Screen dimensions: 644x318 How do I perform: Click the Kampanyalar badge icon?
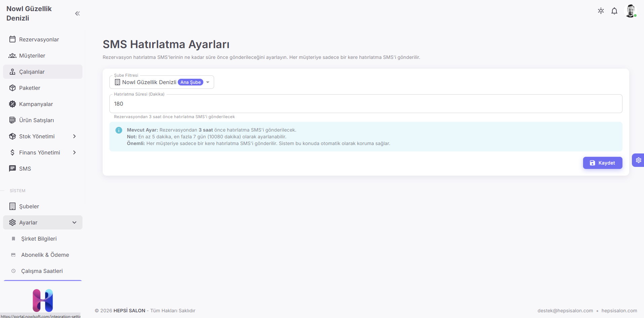click(x=12, y=104)
